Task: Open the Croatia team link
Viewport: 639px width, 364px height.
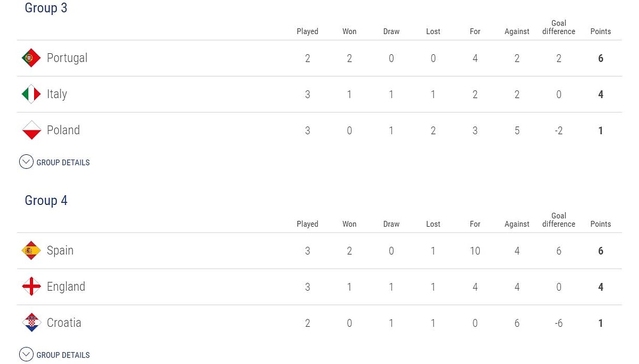Action: pyautogui.click(x=64, y=323)
